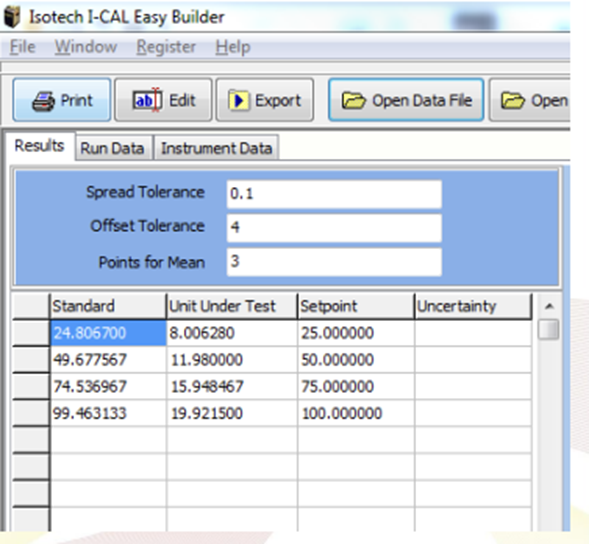Click the Uncertainty cell in the 25.000000 row

click(473, 333)
